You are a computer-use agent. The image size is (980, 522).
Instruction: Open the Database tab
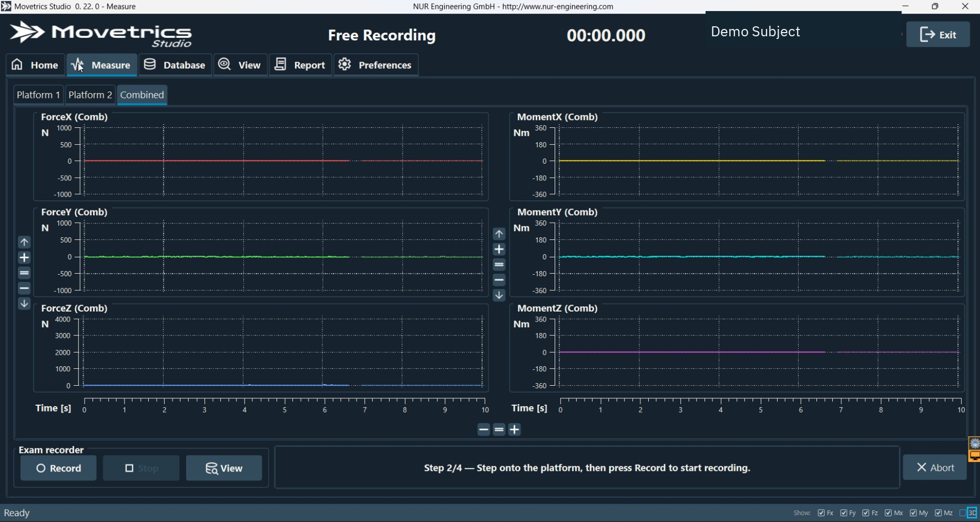tap(175, 65)
